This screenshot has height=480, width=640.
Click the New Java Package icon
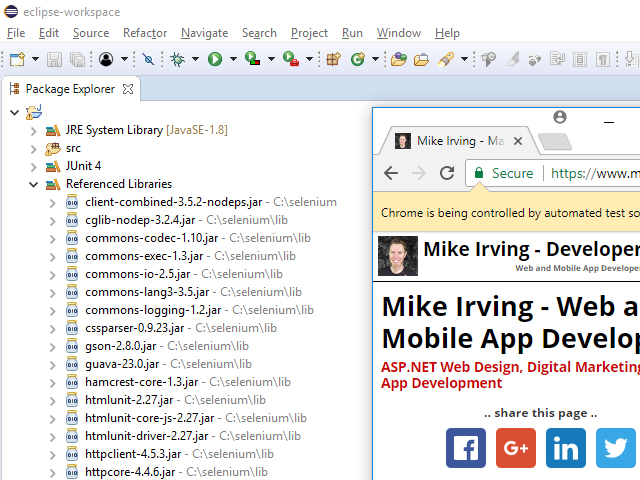pos(333,60)
